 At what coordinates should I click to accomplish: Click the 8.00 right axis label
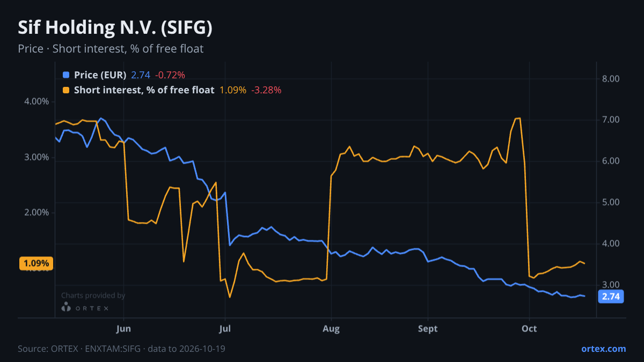click(x=611, y=79)
